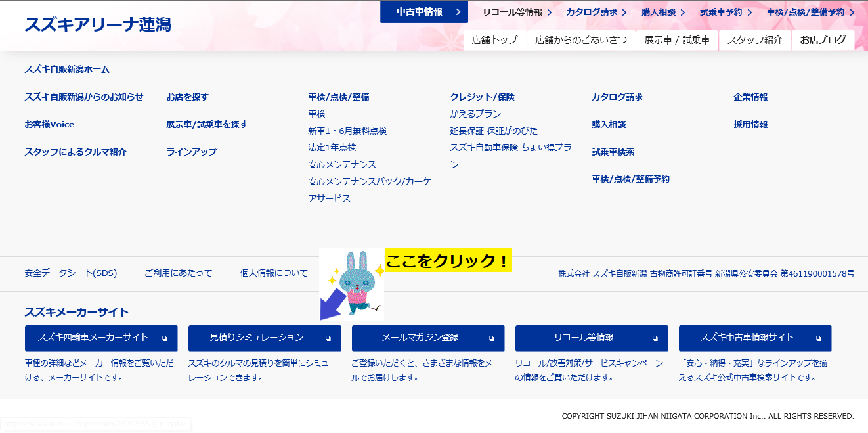Click the スズキメーカーサイト section heading
Screen dimensions: 868x433
click(77, 312)
